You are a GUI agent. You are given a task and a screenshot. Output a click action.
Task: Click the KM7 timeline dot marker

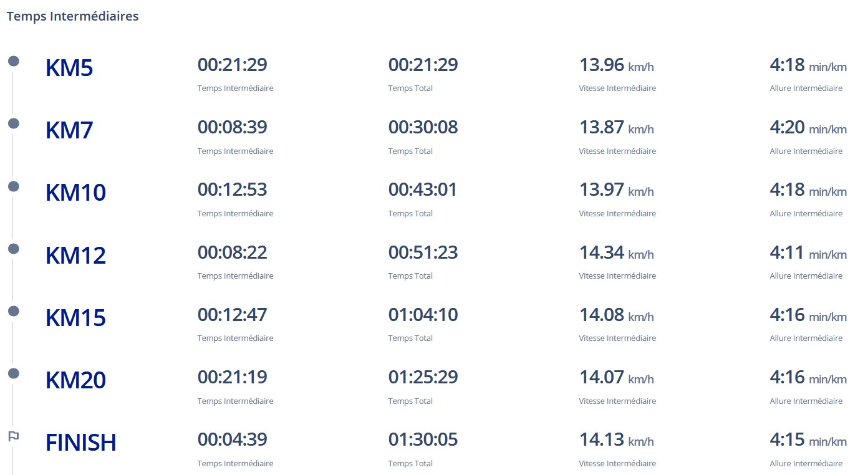(x=13, y=123)
